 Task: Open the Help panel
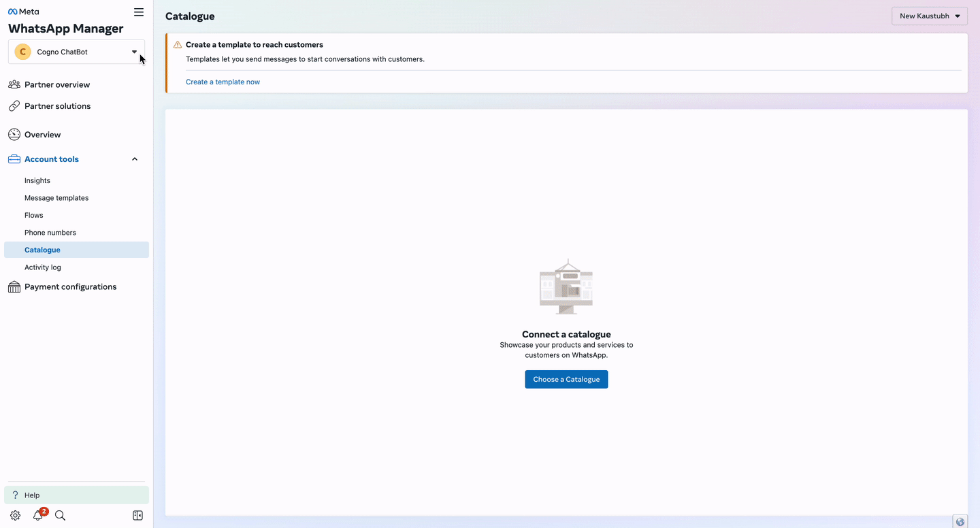(x=76, y=495)
